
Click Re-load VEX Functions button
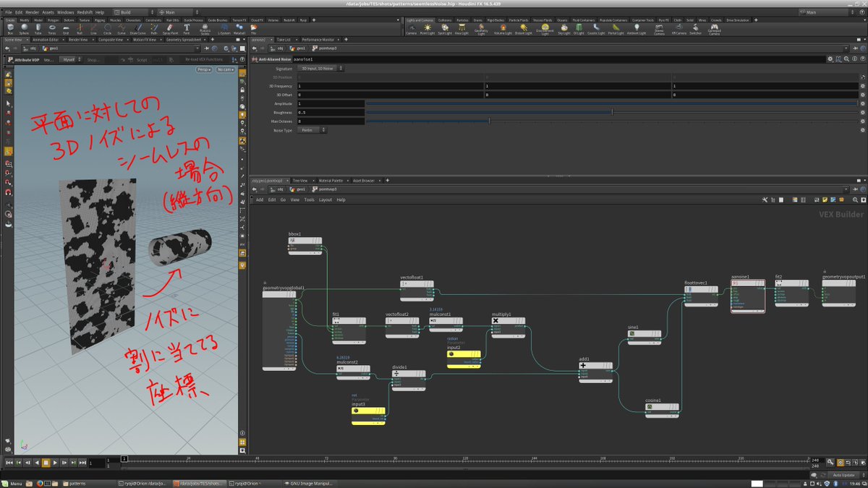205,60
